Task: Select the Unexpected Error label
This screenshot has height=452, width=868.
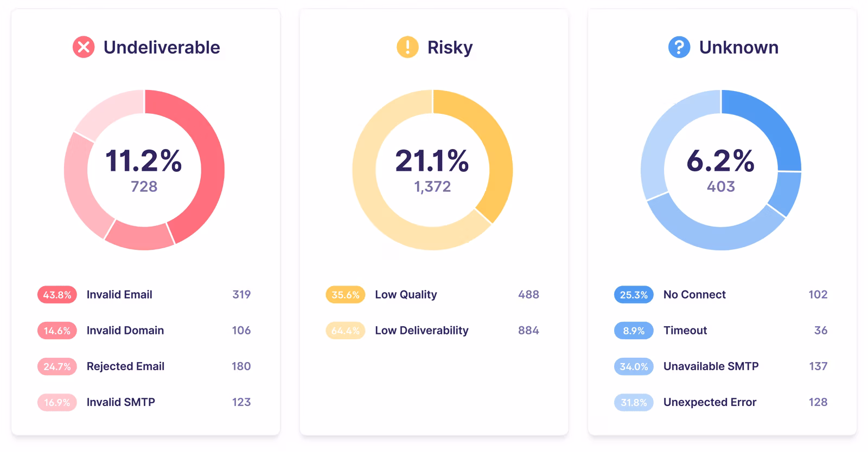Action: tap(710, 402)
